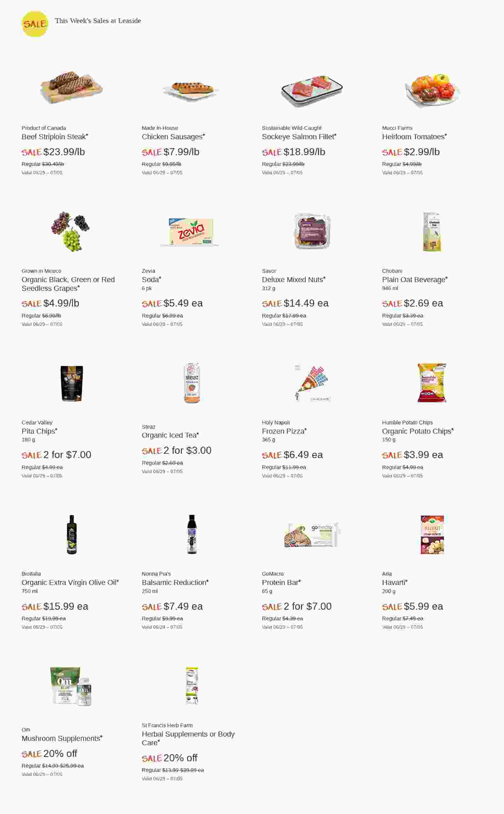Open the Frozen Pizza product link
The height and width of the screenshot is (814, 504).
click(x=284, y=431)
